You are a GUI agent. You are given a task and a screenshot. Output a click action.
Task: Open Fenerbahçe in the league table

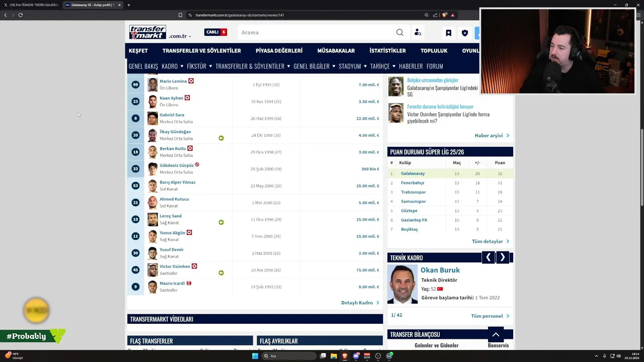click(x=413, y=183)
